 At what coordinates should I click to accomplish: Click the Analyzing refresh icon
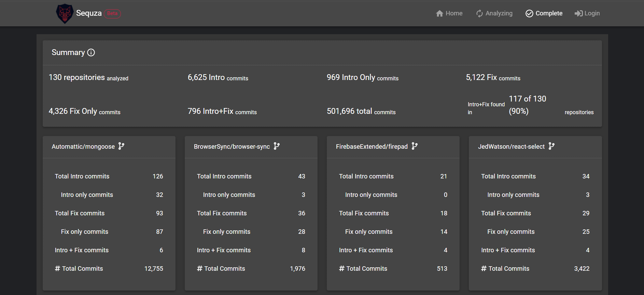pyautogui.click(x=479, y=13)
